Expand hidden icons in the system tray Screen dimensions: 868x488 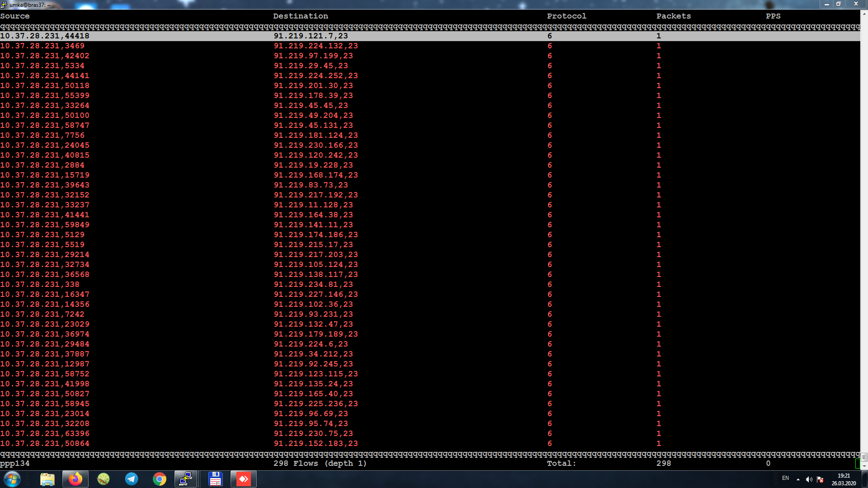pos(798,479)
